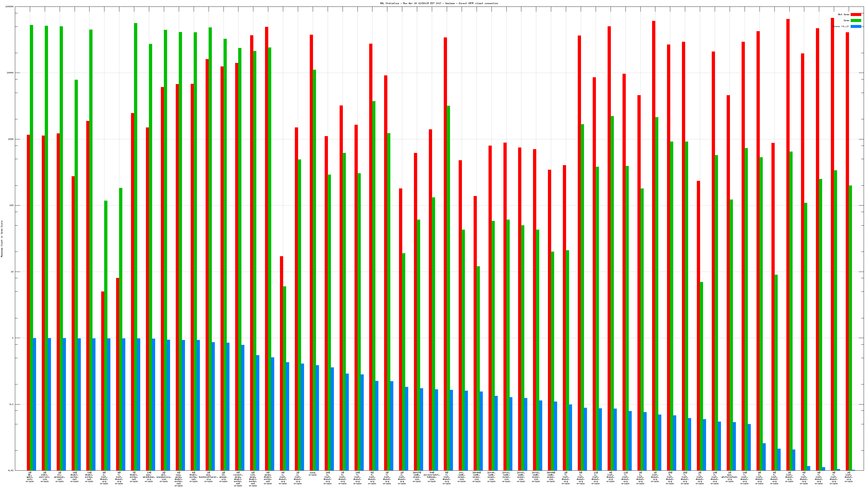
Task: Click the psbl.surriel.com x-axis label
Action: point(44,477)
